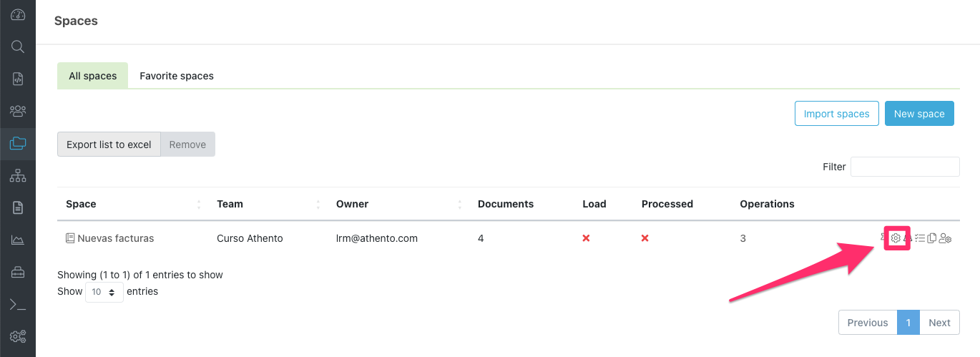Switch to the Favorite spaces tab
This screenshot has width=980, height=357.
coord(177,76)
